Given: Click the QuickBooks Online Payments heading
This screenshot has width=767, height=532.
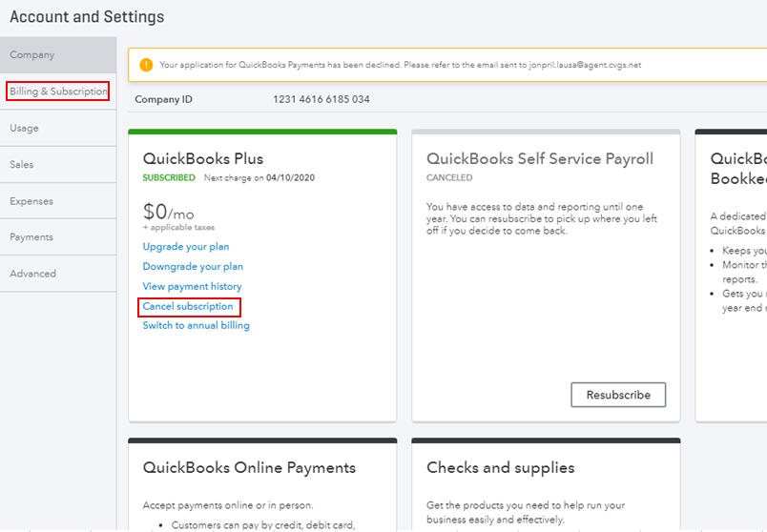Looking at the screenshot, I should tap(250, 468).
